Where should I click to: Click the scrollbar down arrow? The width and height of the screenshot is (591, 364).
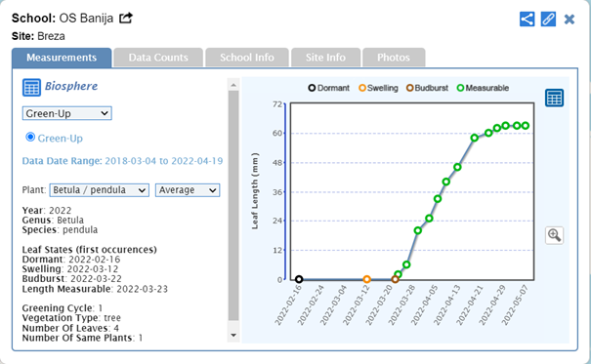click(x=233, y=335)
